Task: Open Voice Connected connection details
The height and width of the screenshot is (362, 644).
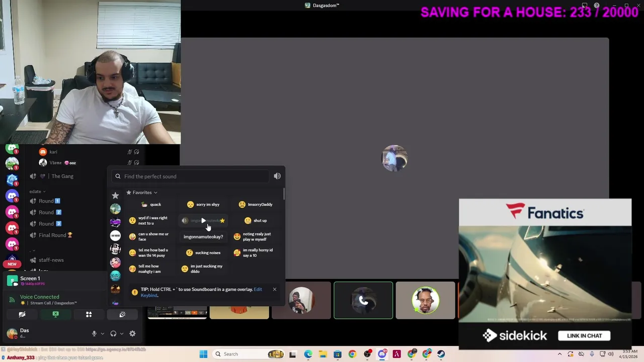Action: 39,297
